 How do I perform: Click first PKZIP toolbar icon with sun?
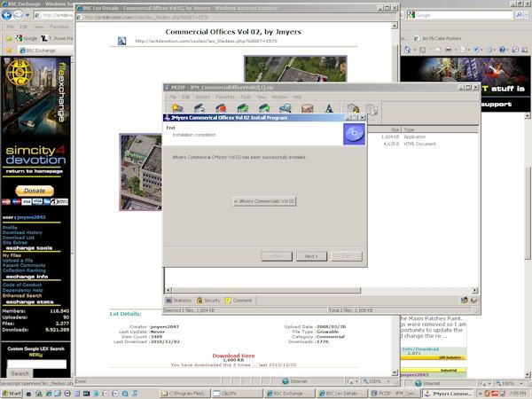pos(177,108)
